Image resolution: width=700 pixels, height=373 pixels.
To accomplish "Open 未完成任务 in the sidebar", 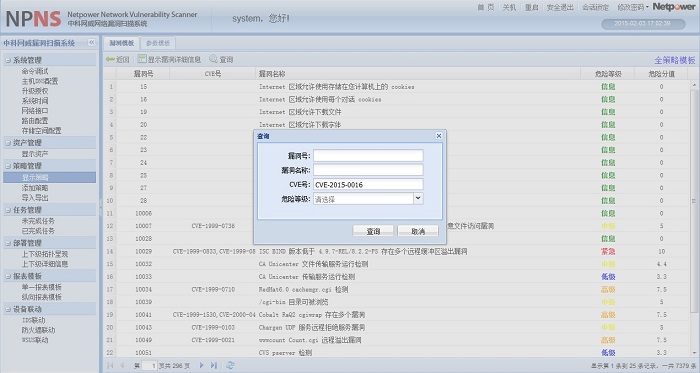I will (38, 221).
